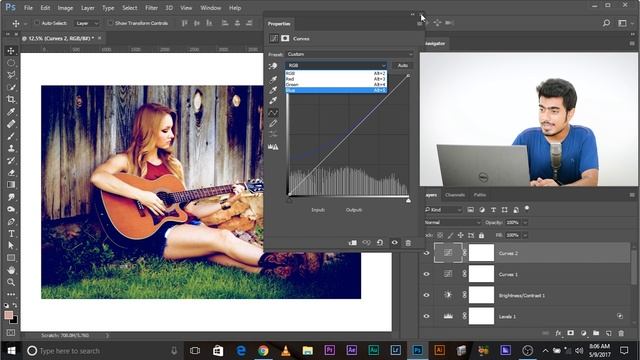Open the Photoshop search magnifier icon
Screen dimensions: 640x360
pos(607,23)
